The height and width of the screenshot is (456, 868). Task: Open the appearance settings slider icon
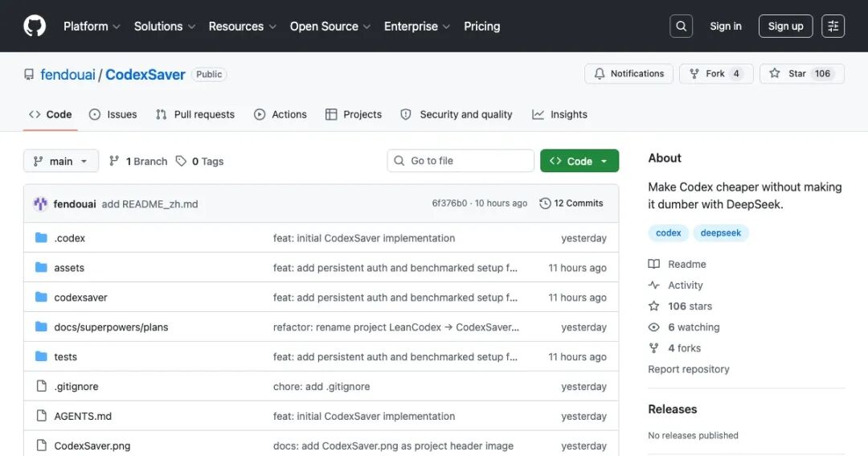click(x=833, y=26)
